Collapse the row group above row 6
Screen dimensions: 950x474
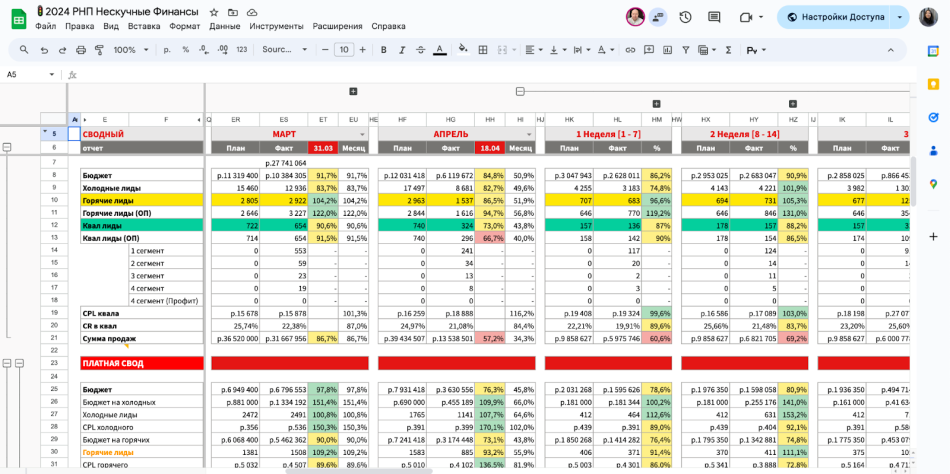point(7,147)
